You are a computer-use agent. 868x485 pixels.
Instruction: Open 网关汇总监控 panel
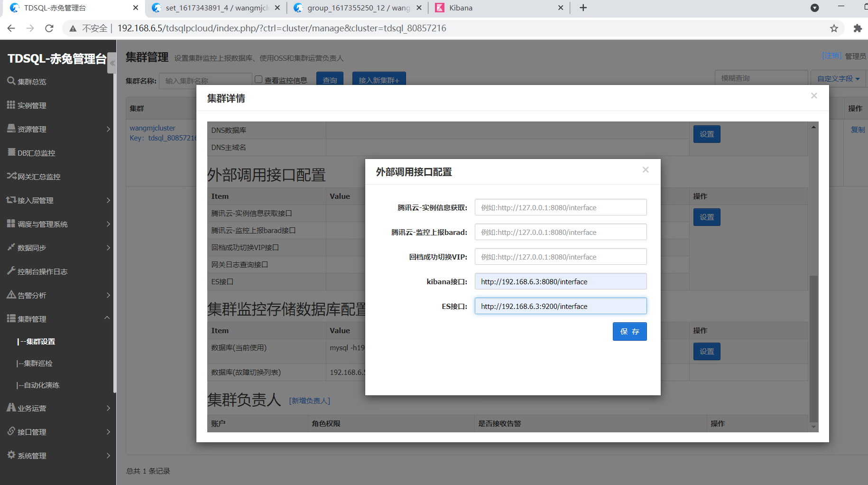(x=38, y=176)
